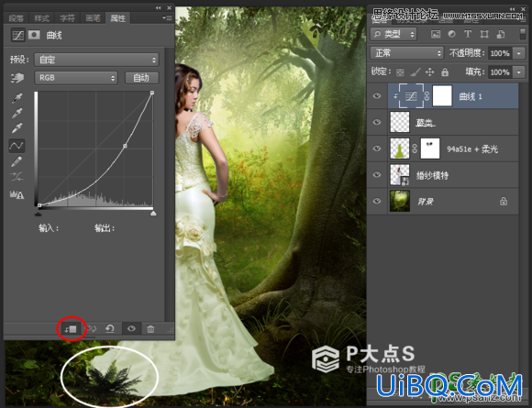Viewport: 532px width, 408px height.
Task: Click the white point slider under the curve
Action: [x=153, y=213]
